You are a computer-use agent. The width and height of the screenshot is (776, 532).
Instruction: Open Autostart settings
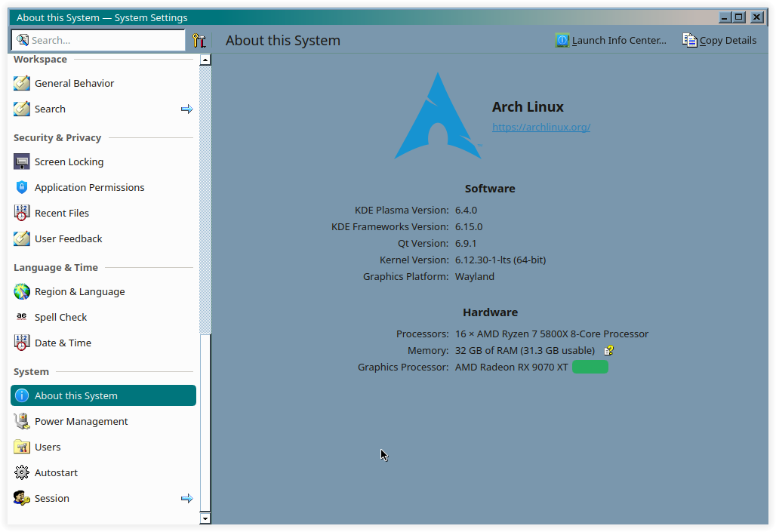click(x=103, y=472)
